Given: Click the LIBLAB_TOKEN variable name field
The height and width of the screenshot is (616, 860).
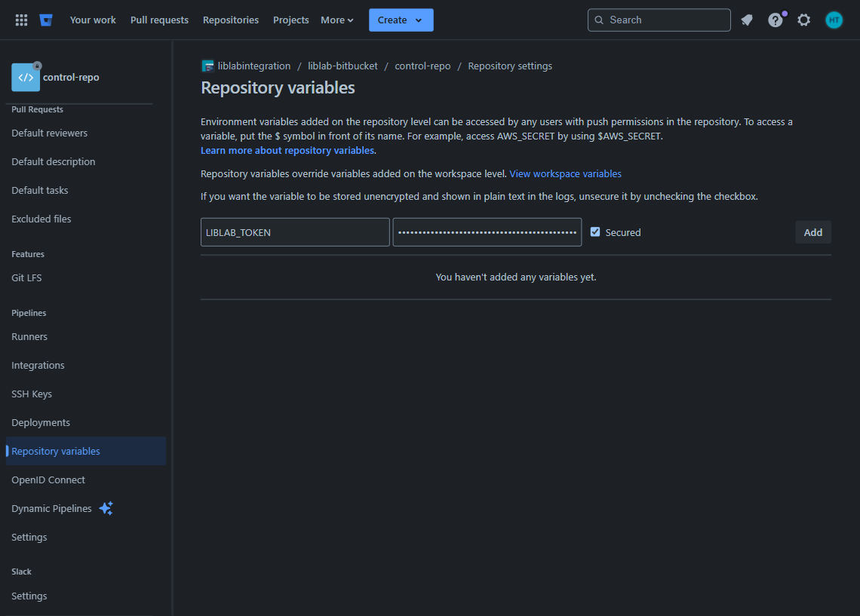Looking at the screenshot, I should (x=295, y=232).
